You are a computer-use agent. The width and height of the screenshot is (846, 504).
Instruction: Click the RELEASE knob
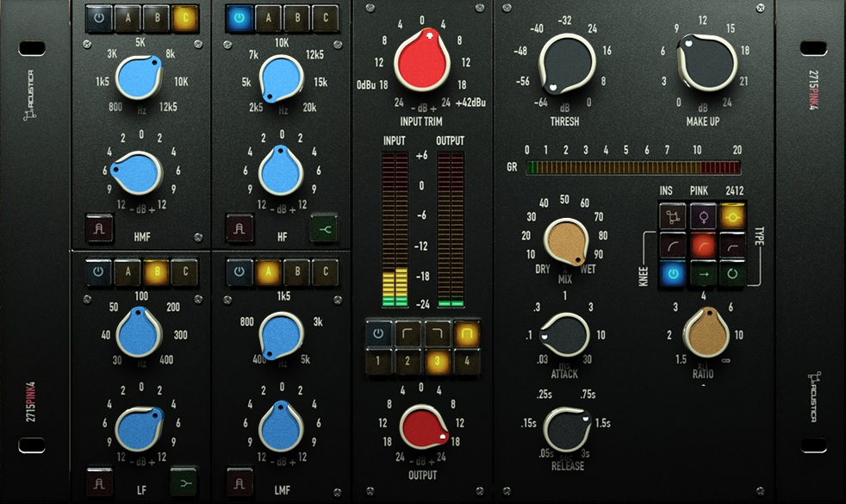coord(568,429)
